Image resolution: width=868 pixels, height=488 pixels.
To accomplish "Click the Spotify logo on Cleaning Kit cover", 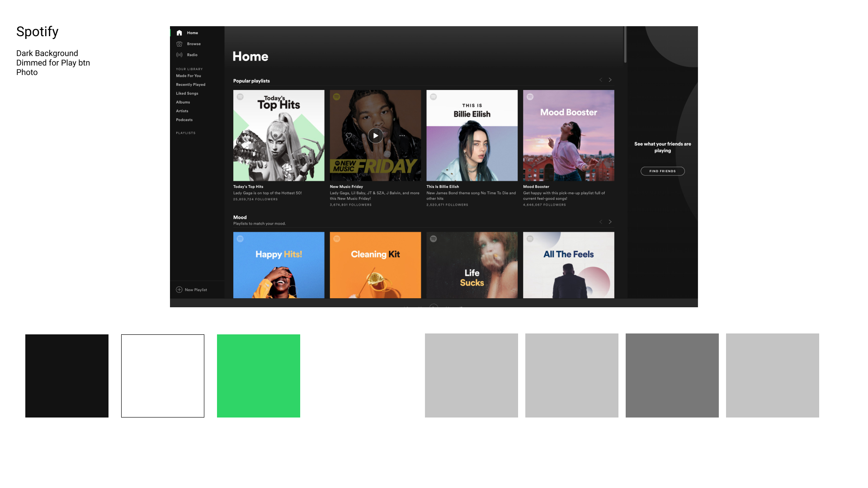I will pos(337,239).
